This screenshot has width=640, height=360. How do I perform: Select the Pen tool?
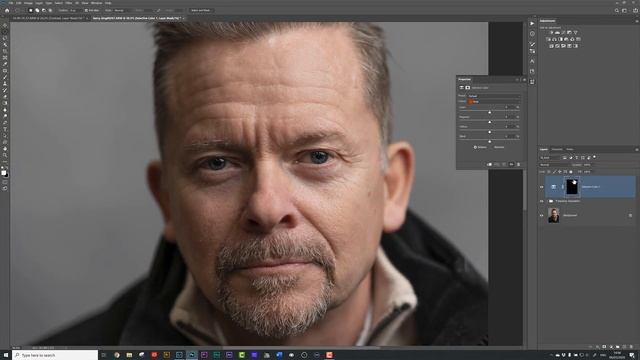(5, 122)
